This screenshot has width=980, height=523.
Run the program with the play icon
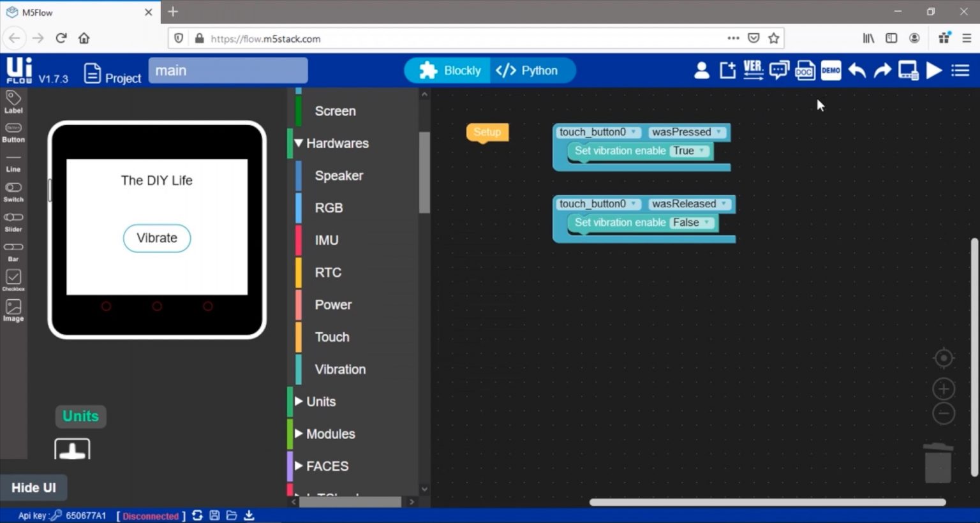point(933,70)
